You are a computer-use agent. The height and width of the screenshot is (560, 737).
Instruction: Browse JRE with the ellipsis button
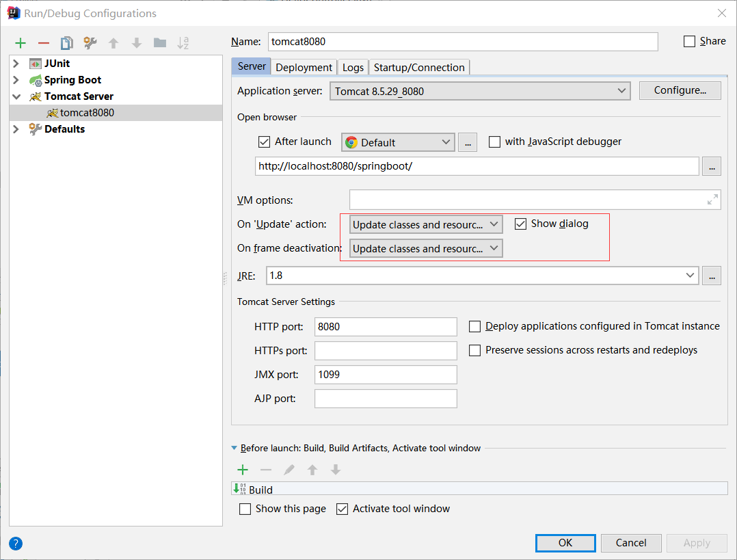pyautogui.click(x=712, y=276)
